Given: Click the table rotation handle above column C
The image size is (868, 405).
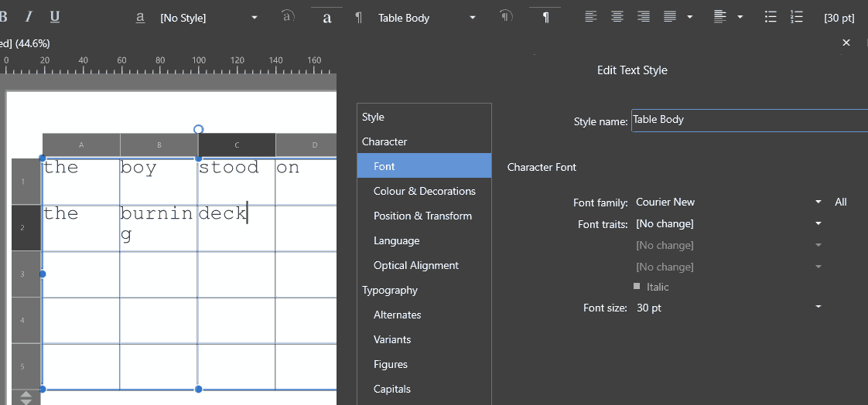Looking at the screenshot, I should [x=199, y=129].
